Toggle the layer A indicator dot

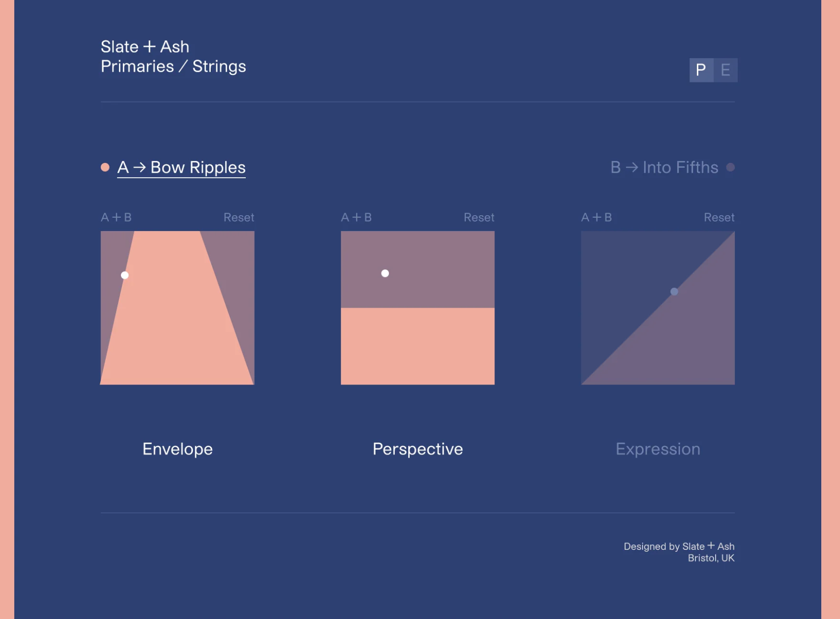click(x=105, y=167)
